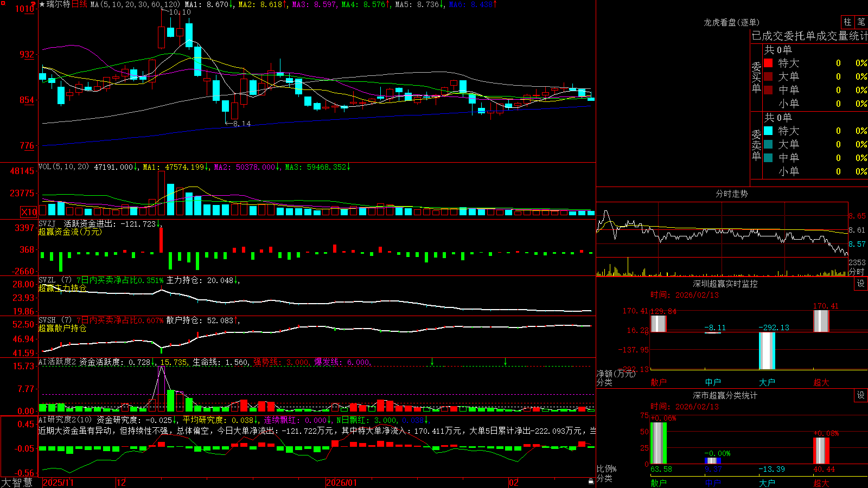The height and width of the screenshot is (488, 868).
Task: Click the green 散户 63.58 bar
Action: (x=658, y=443)
